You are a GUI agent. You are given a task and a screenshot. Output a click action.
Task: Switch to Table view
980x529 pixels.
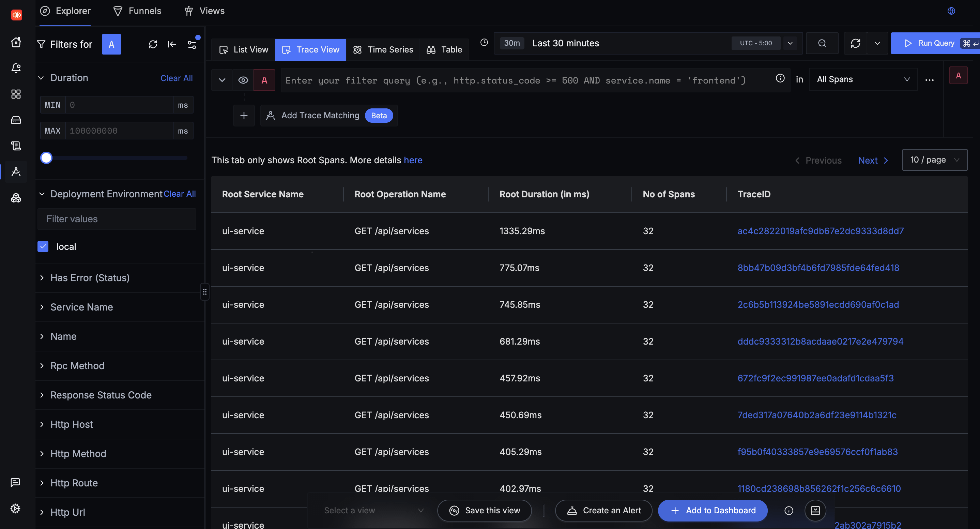444,49
